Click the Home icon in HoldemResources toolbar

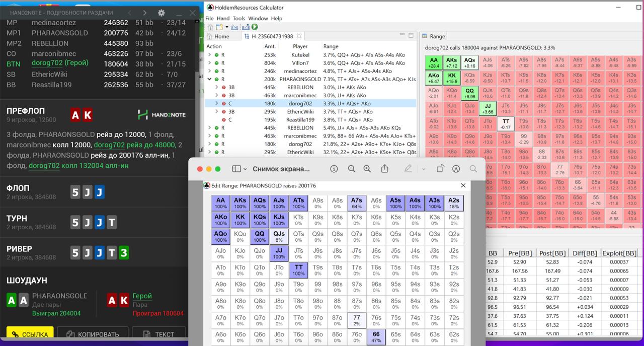210,27
